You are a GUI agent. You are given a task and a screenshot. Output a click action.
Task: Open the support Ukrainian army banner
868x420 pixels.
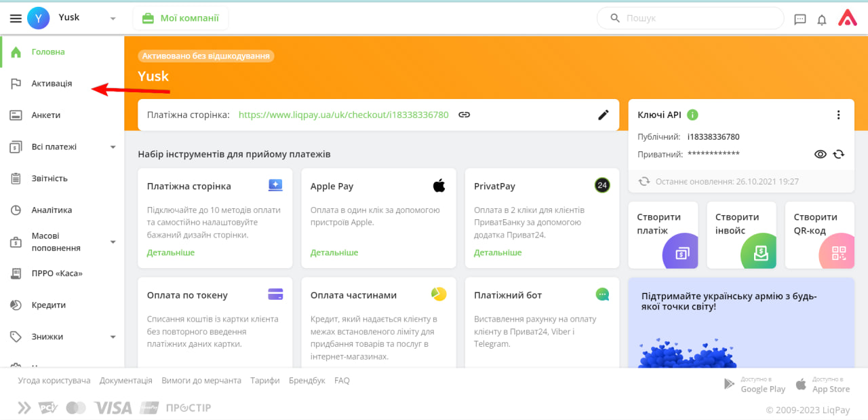point(741,322)
